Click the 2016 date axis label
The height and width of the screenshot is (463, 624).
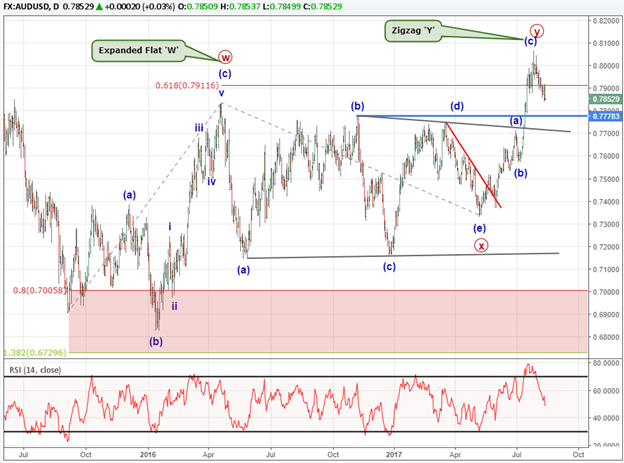pyautogui.click(x=148, y=454)
